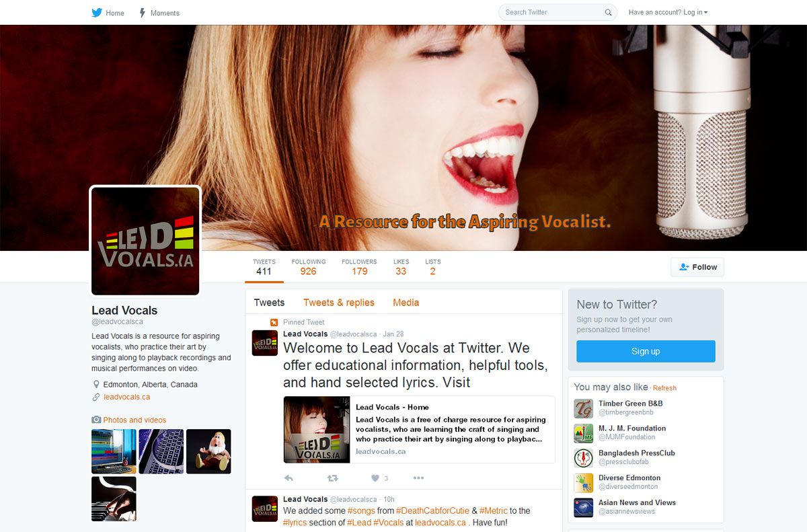
Task: Follow the Lead Vocals account
Action: [697, 267]
